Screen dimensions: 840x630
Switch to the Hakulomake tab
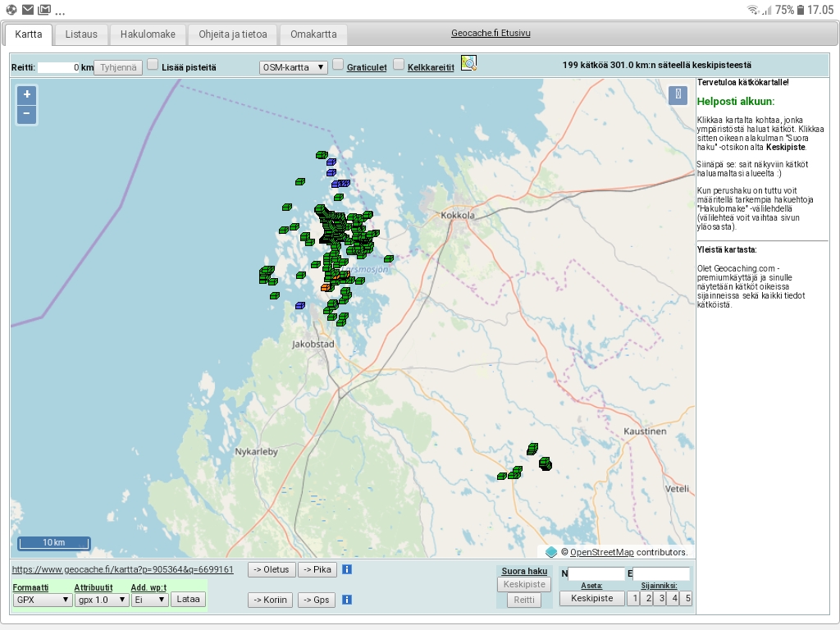point(148,34)
